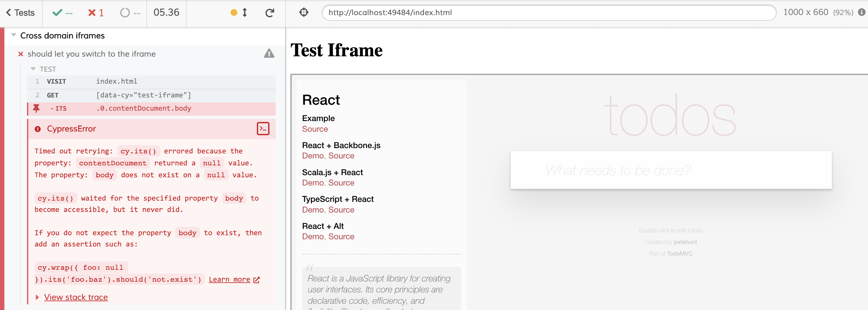Select the ITS contentDocument.body command
Image resolution: width=868 pixels, height=310 pixels.
(151, 108)
